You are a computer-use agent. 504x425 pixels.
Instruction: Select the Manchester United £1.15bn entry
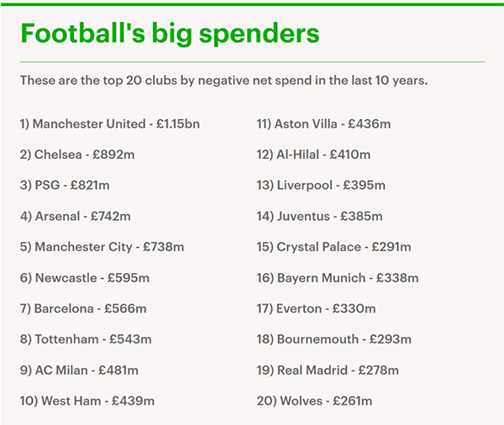point(110,124)
